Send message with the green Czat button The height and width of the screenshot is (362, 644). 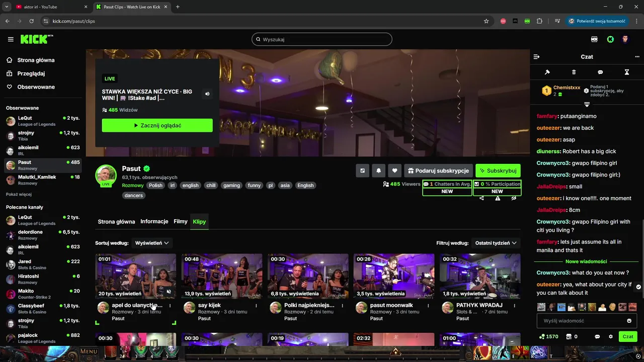pyautogui.click(x=628, y=337)
